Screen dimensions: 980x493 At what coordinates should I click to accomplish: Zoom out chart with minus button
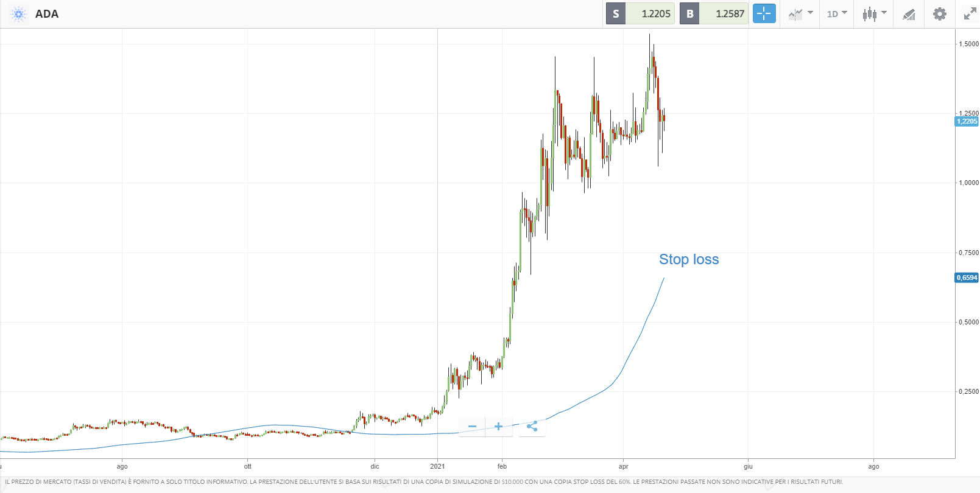tap(472, 427)
